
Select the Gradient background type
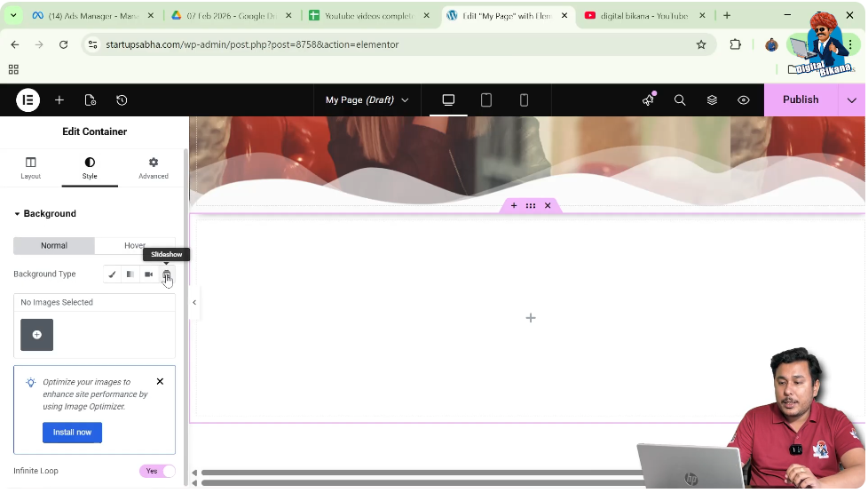click(130, 274)
